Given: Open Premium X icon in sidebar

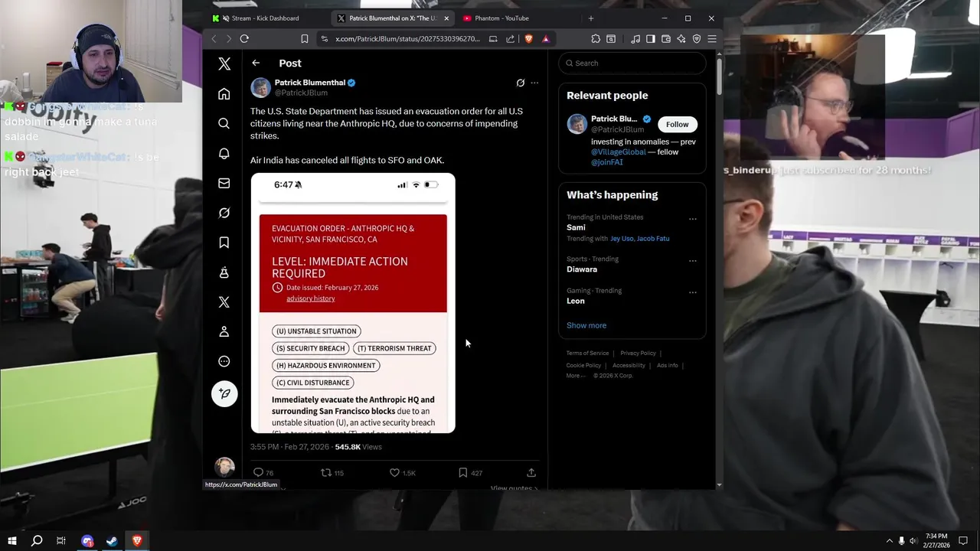Looking at the screenshot, I should (x=224, y=302).
